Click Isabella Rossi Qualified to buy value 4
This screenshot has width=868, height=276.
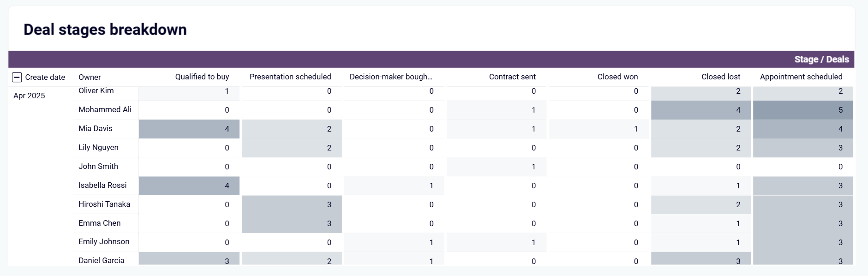(x=189, y=186)
